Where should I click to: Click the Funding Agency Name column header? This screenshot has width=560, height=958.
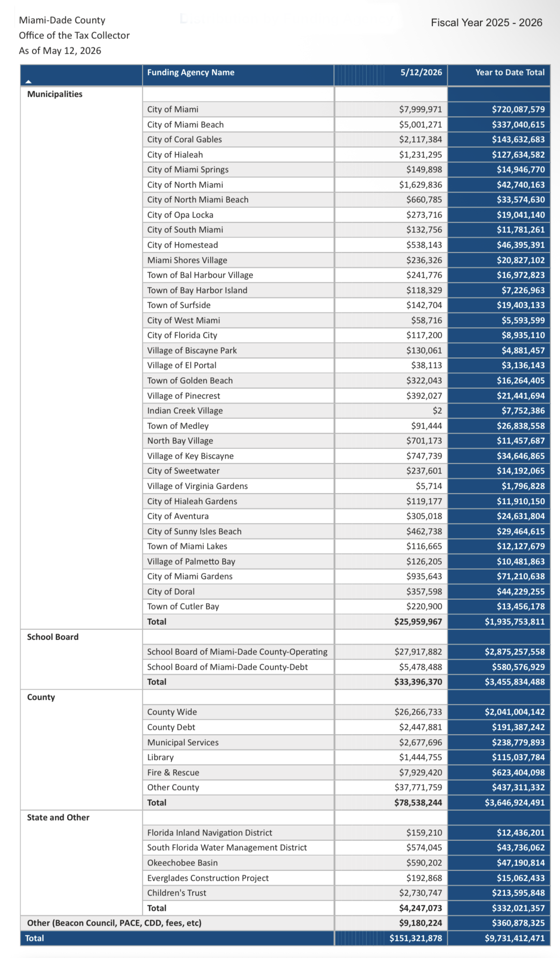tap(191, 72)
